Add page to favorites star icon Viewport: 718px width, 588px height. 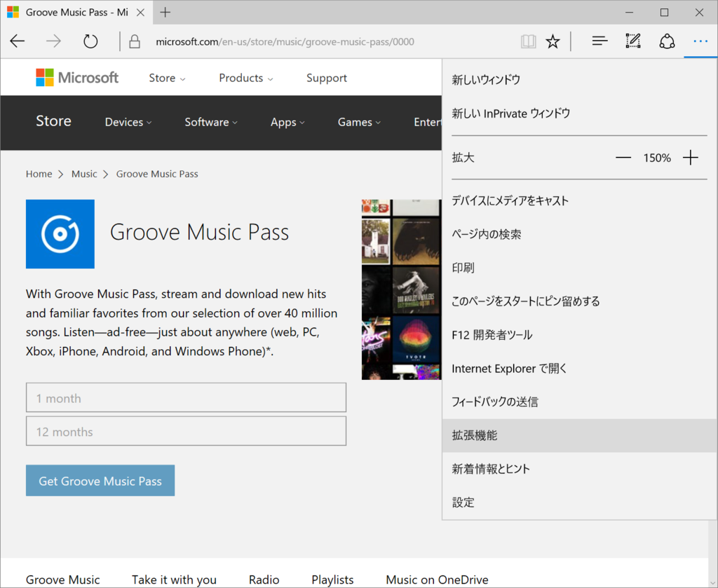pos(553,41)
